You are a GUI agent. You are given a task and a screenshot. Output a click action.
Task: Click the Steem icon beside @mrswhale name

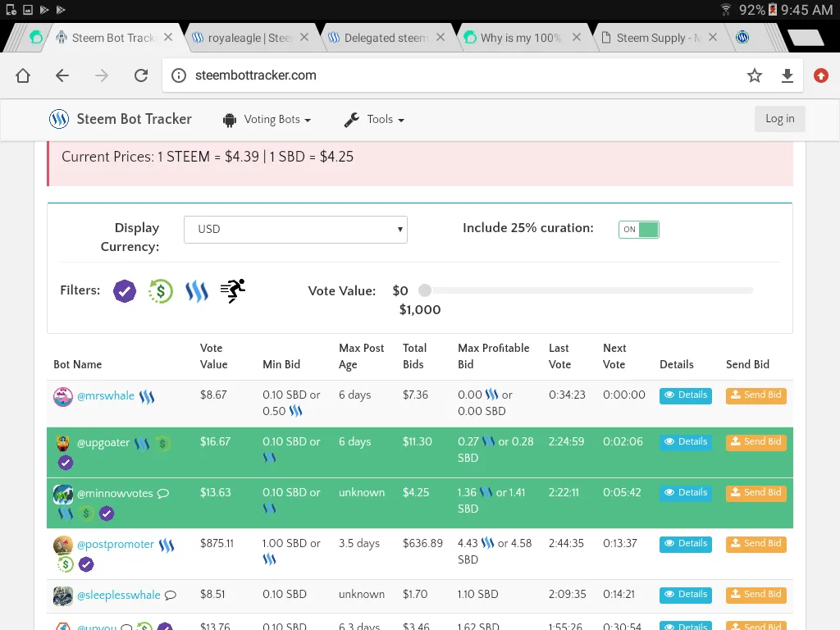[x=146, y=396]
